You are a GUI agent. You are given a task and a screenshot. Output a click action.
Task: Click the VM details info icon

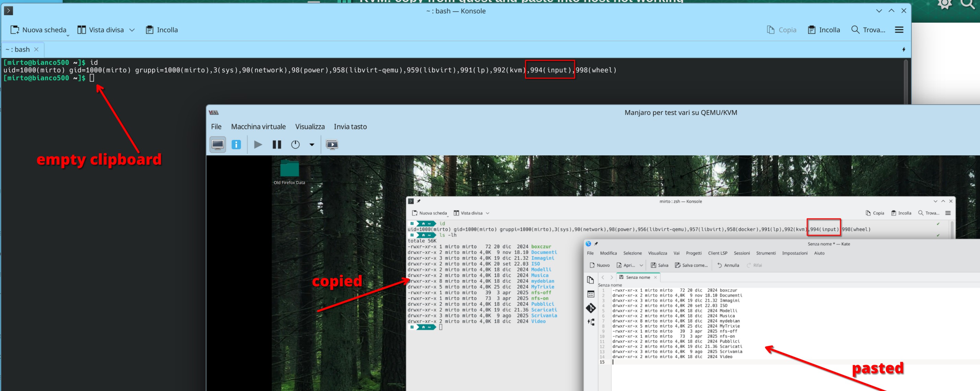(236, 144)
